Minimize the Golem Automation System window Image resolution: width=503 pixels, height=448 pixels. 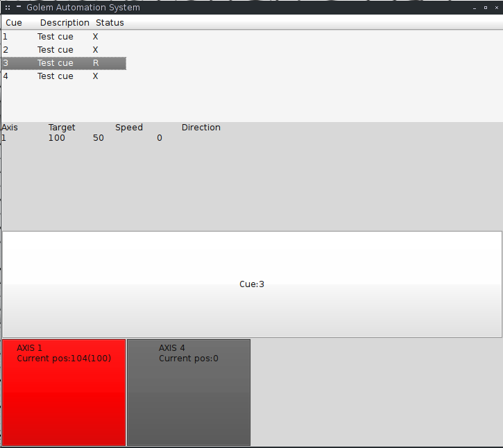[x=475, y=8]
